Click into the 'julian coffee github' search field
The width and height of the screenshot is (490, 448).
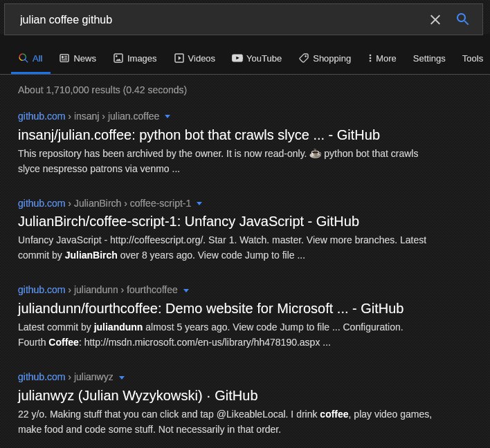click(219, 19)
